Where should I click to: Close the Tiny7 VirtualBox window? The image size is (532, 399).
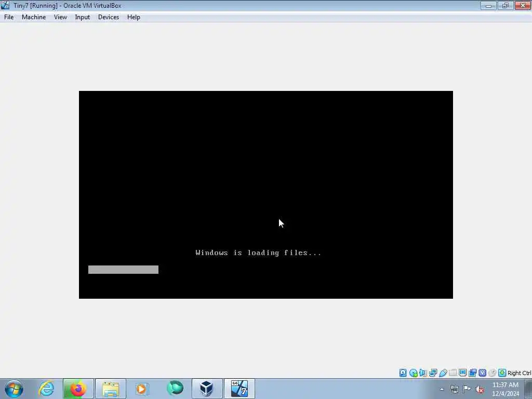pyautogui.click(x=523, y=6)
